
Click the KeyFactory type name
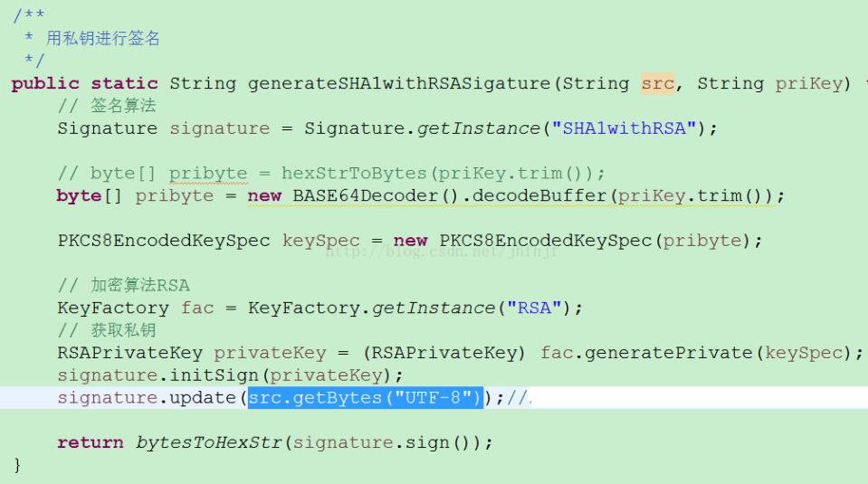coord(112,308)
